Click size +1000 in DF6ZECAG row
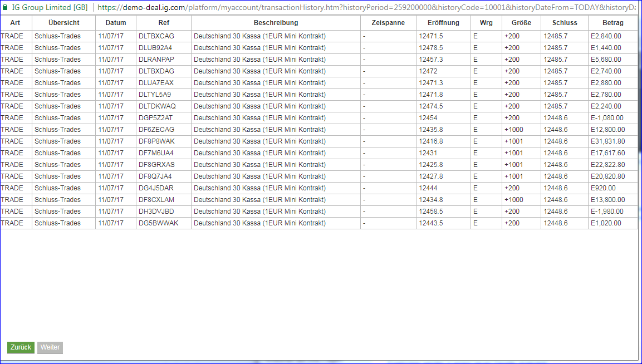Screen dimensions: 642x364 click(x=514, y=129)
